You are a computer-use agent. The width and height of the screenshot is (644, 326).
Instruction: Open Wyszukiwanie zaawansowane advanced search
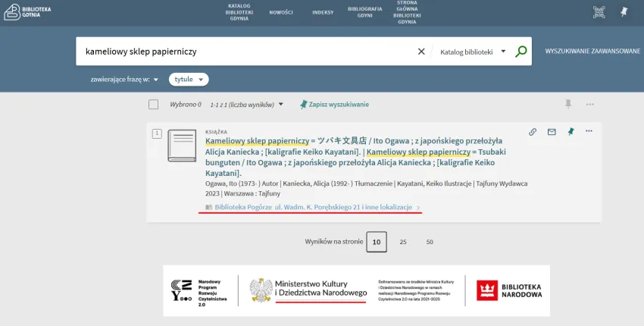pos(592,52)
